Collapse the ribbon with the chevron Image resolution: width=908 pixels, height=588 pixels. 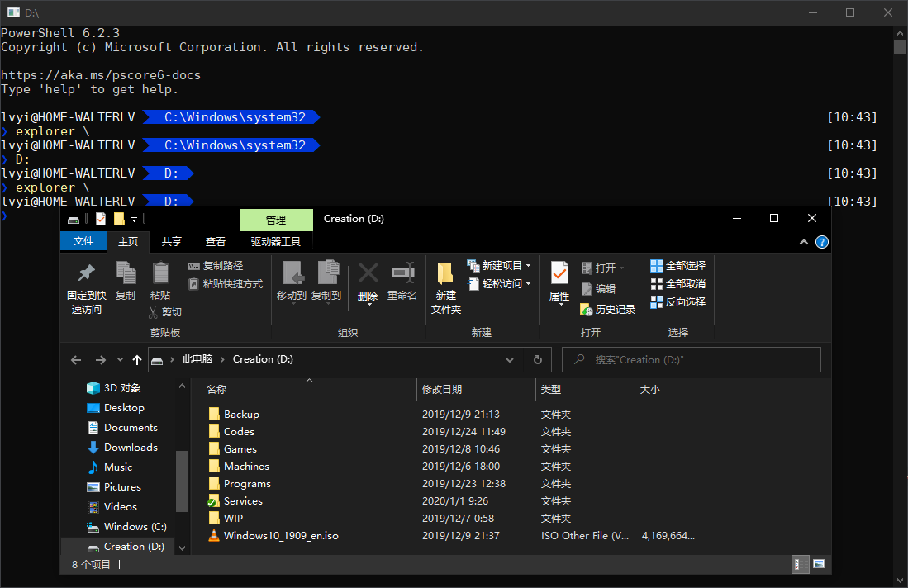(804, 242)
